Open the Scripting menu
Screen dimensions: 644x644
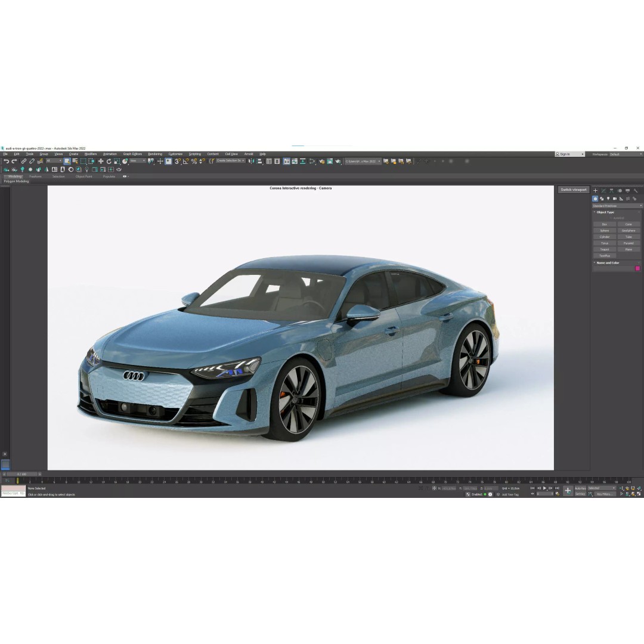pos(194,154)
